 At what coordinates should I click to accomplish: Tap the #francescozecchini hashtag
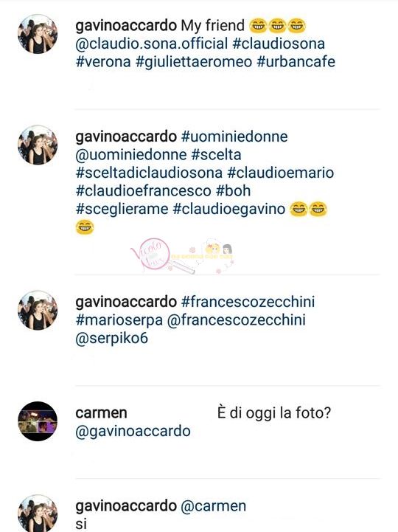click(x=248, y=302)
